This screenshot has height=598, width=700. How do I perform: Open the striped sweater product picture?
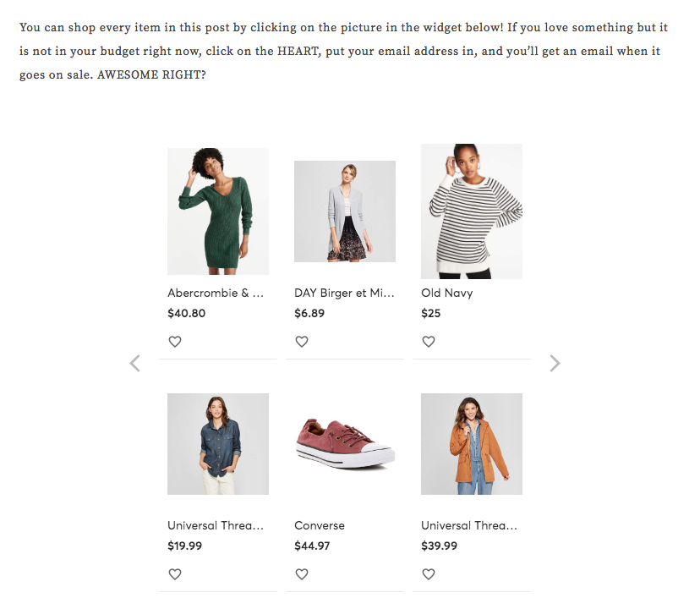coord(472,211)
